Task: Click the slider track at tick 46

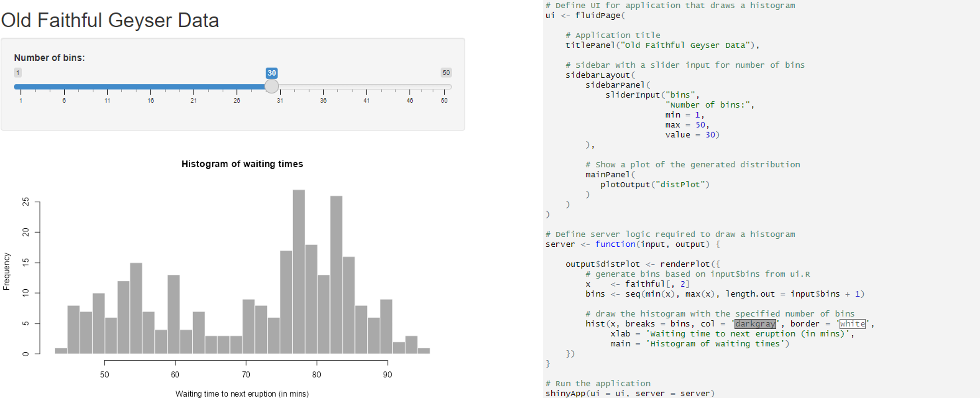Action: [409, 87]
